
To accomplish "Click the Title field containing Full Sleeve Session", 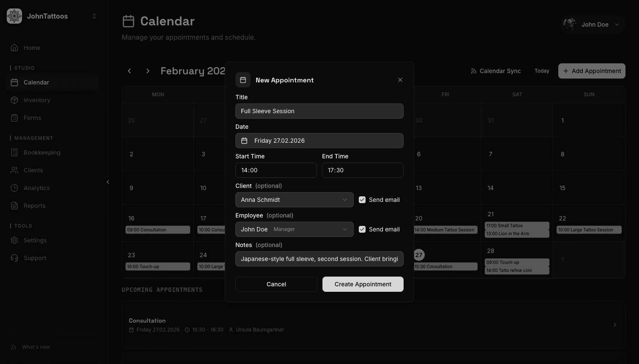I will pyautogui.click(x=319, y=111).
